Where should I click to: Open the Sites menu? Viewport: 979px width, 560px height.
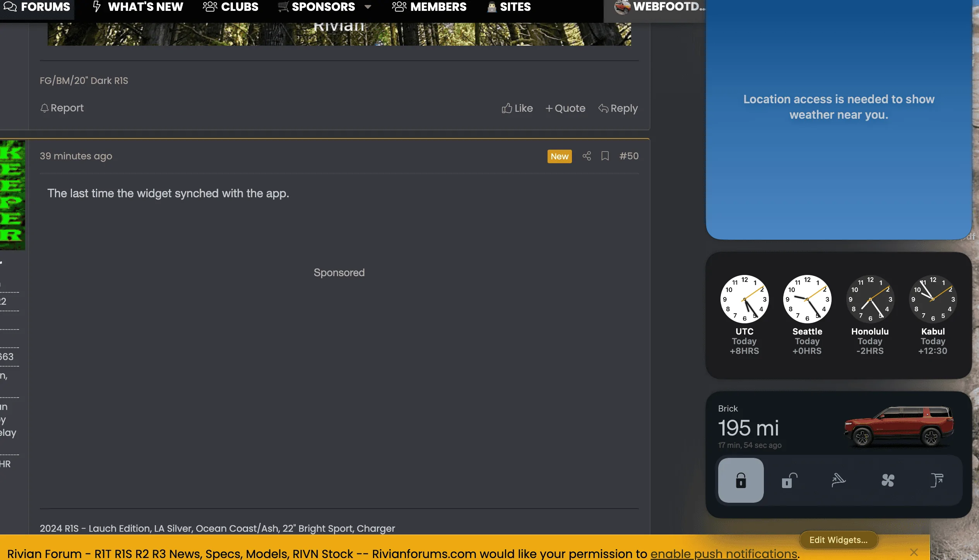[x=508, y=7]
